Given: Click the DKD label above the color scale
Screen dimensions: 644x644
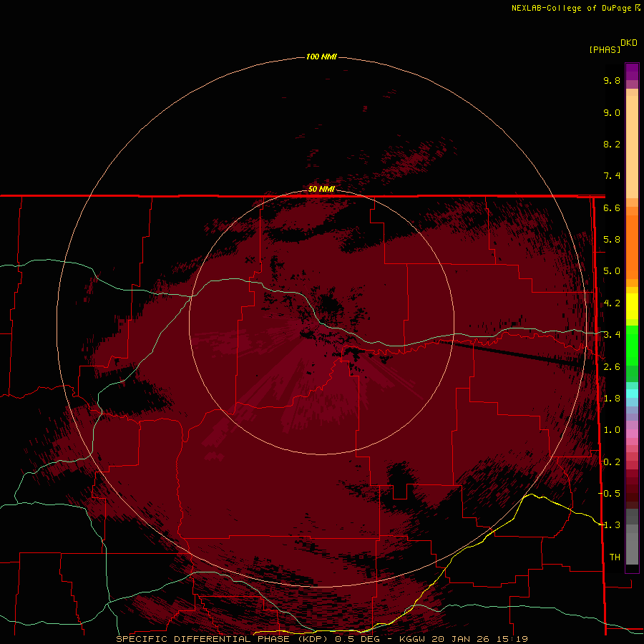Looking at the screenshot, I should [x=629, y=43].
